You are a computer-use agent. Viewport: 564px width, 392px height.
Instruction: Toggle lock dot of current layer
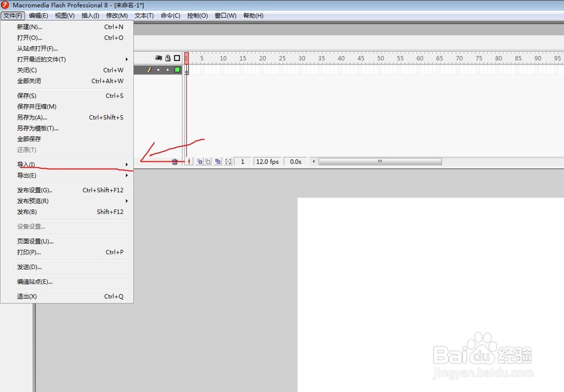click(x=168, y=70)
